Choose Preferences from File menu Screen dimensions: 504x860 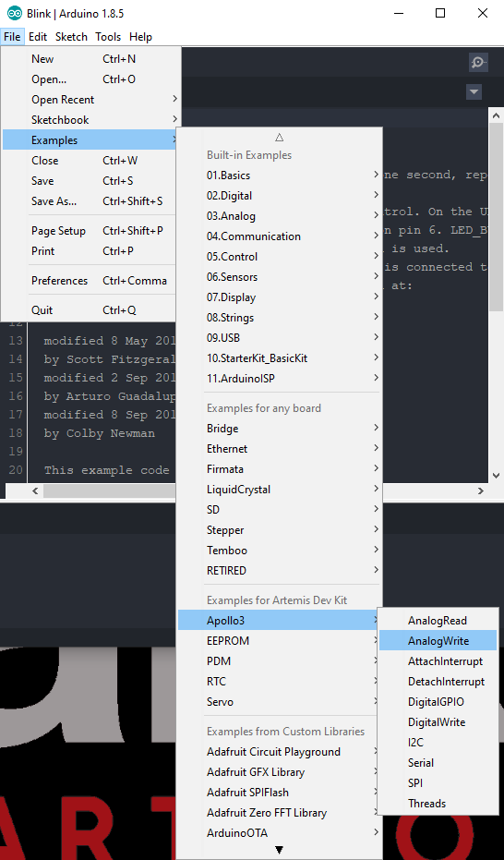click(x=91, y=281)
